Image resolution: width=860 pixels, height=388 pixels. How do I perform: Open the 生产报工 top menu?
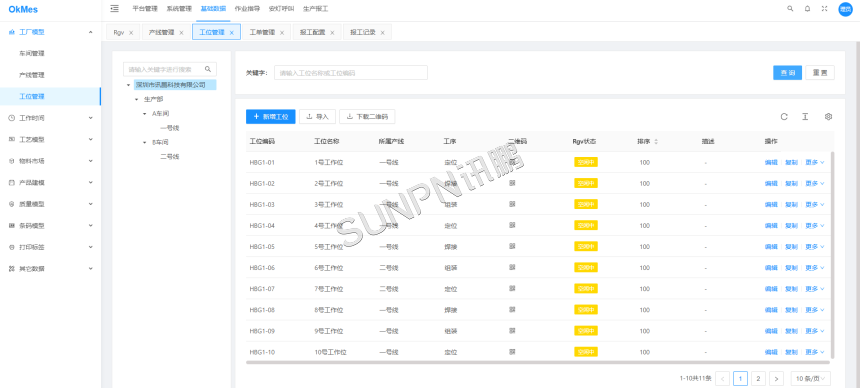point(315,9)
